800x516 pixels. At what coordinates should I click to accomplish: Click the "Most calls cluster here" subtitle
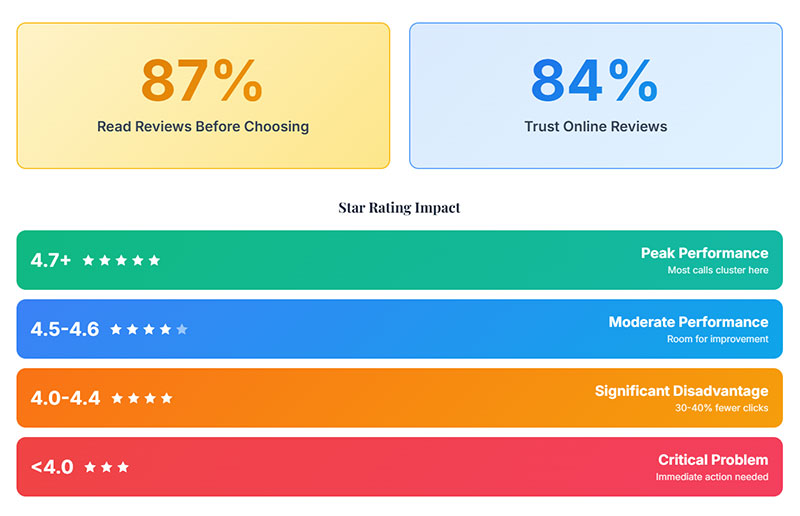[718, 270]
